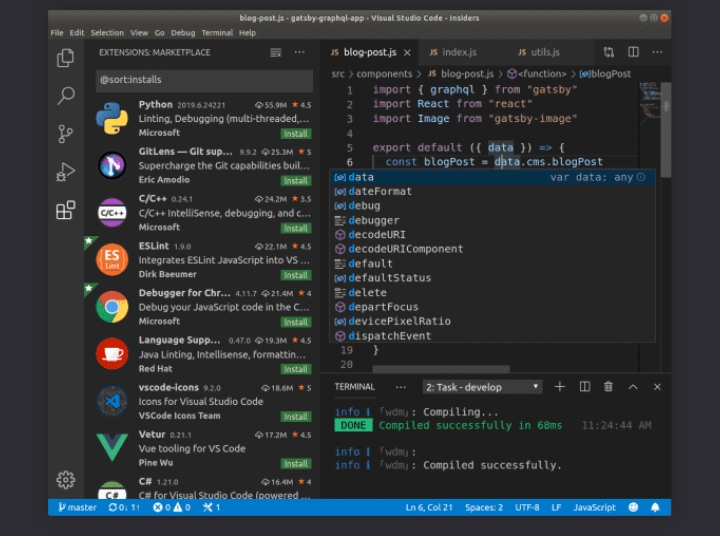Close the terminal panel
Viewport: 720px width, 536px height.
click(657, 387)
